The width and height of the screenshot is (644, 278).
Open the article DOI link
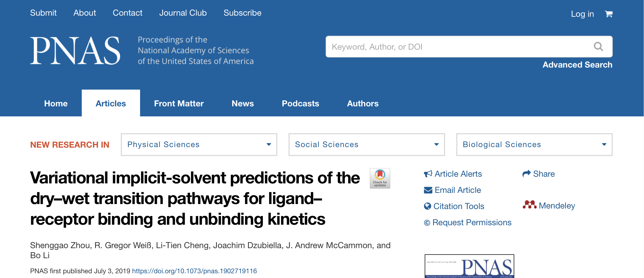tap(194, 271)
